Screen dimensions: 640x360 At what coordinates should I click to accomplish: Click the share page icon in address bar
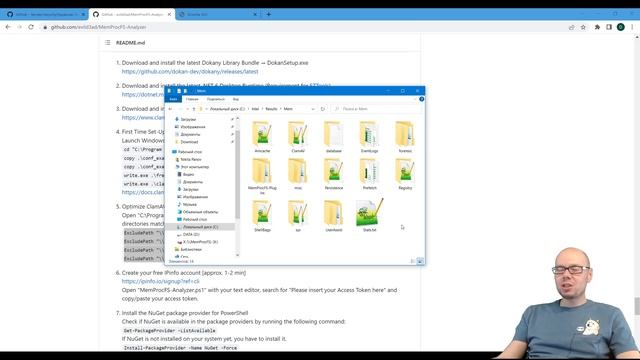pyautogui.click(x=571, y=27)
